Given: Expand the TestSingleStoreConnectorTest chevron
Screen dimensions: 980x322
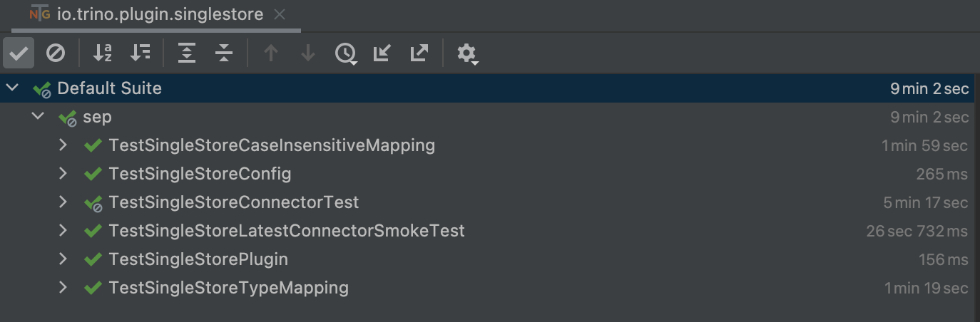Looking at the screenshot, I should [63, 202].
